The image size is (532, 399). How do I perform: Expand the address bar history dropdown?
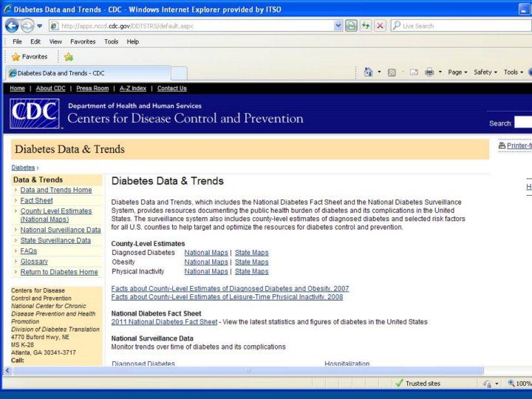[338, 25]
